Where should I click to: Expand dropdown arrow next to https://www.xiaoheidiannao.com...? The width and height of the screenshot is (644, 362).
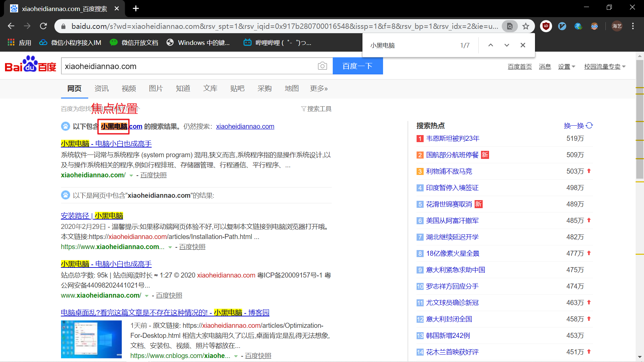pyautogui.click(x=170, y=247)
